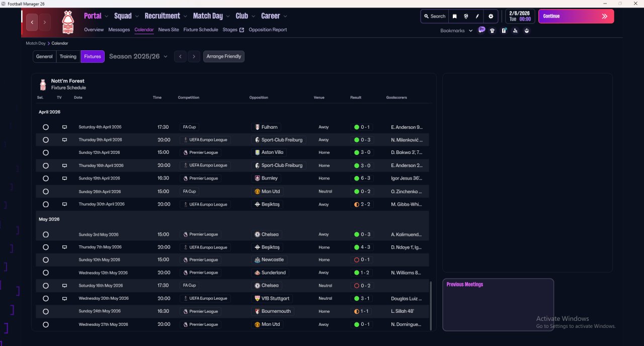Image resolution: width=644 pixels, height=346 pixels.
Task: Go to previous season with left arrow
Action: point(181,56)
